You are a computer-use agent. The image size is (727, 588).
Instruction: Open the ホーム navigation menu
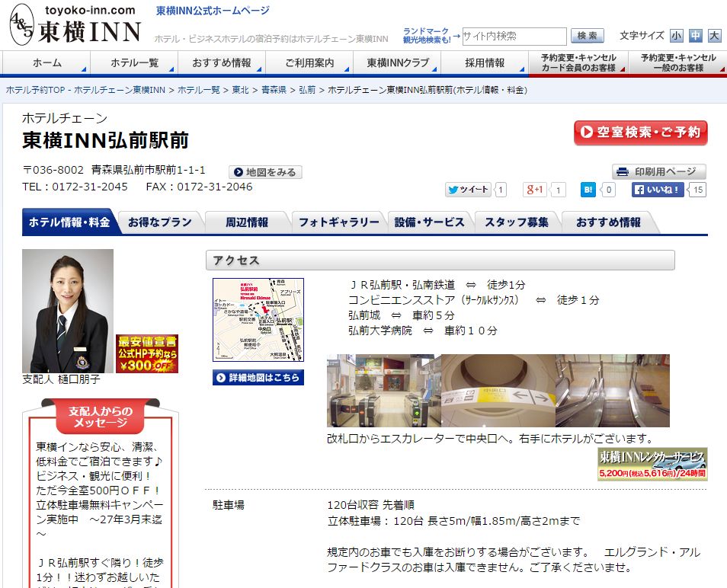(46, 62)
